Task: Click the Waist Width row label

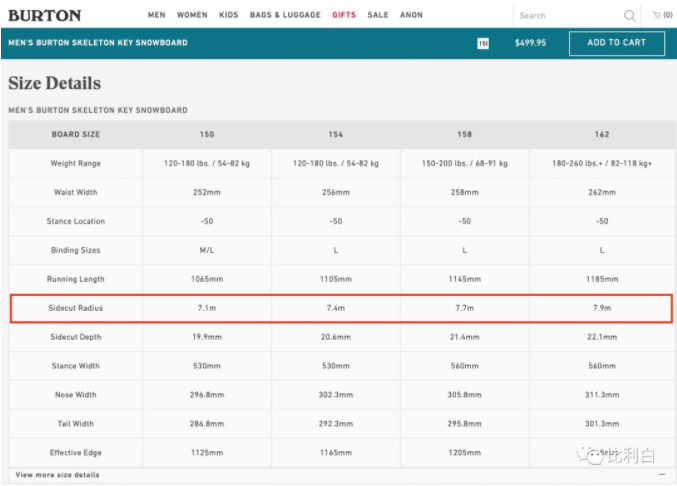Action: (76, 192)
